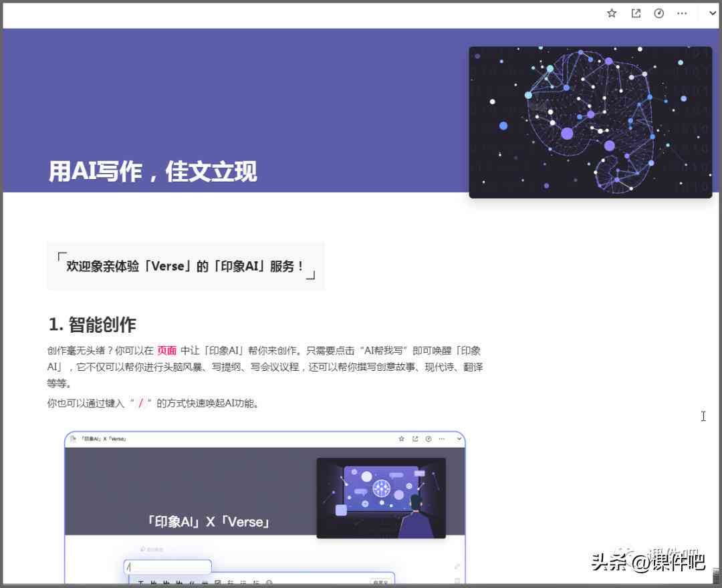Click the history icon inside embedded screenshot
722x588 pixels.
point(429,439)
